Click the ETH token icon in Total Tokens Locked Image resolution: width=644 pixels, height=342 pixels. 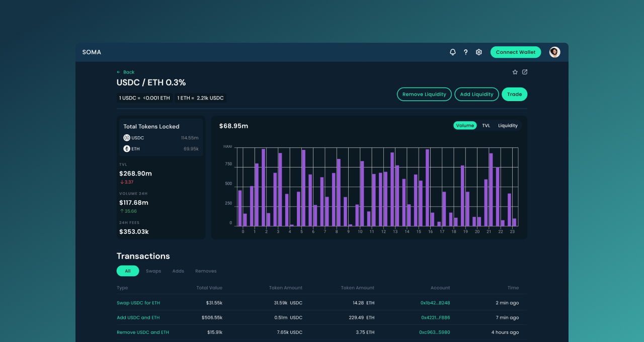click(x=127, y=148)
